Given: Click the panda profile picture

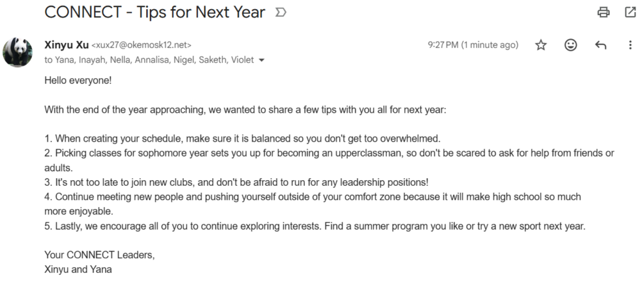Looking at the screenshot, I should (x=18, y=52).
